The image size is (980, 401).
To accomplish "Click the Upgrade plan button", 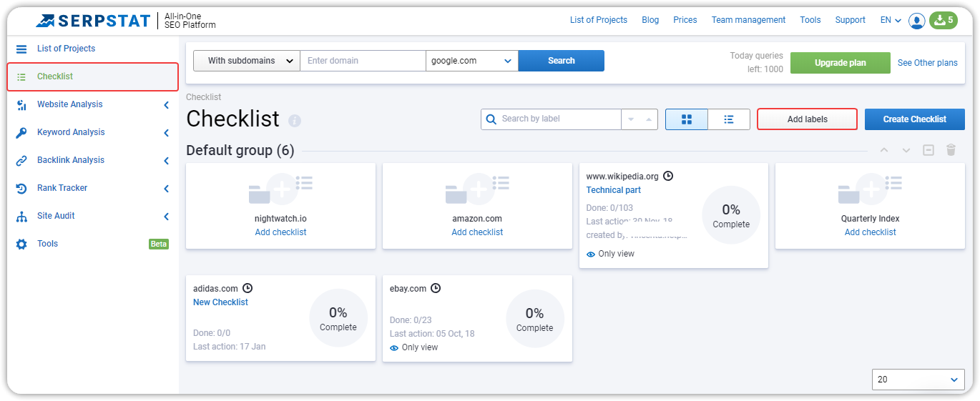I will [x=841, y=63].
